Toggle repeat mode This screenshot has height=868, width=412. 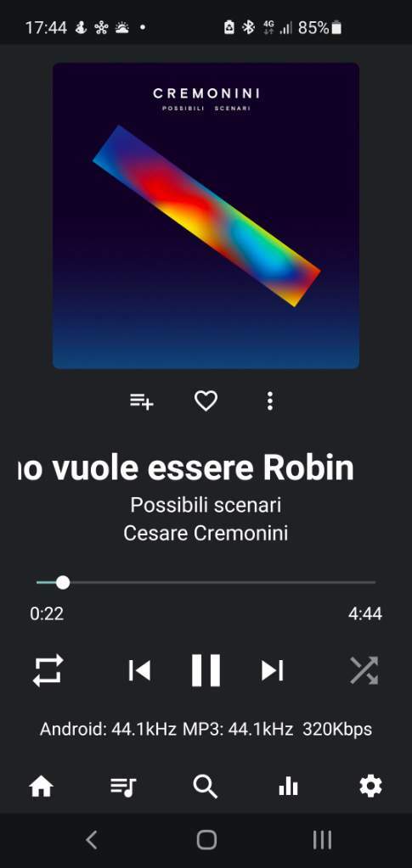coord(48,670)
